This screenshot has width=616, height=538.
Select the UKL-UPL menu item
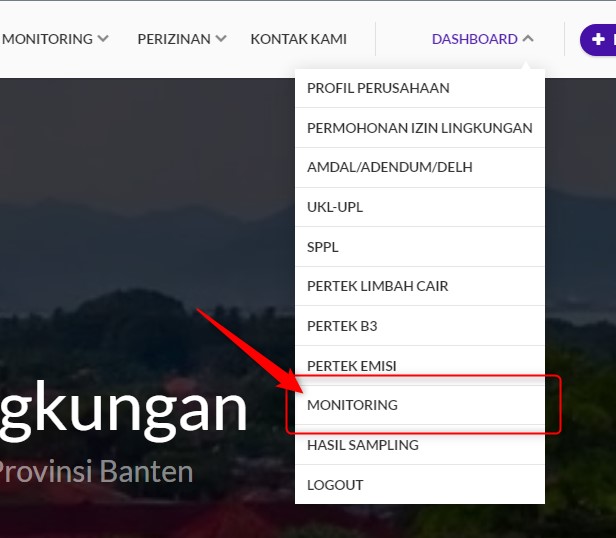[x=335, y=207]
